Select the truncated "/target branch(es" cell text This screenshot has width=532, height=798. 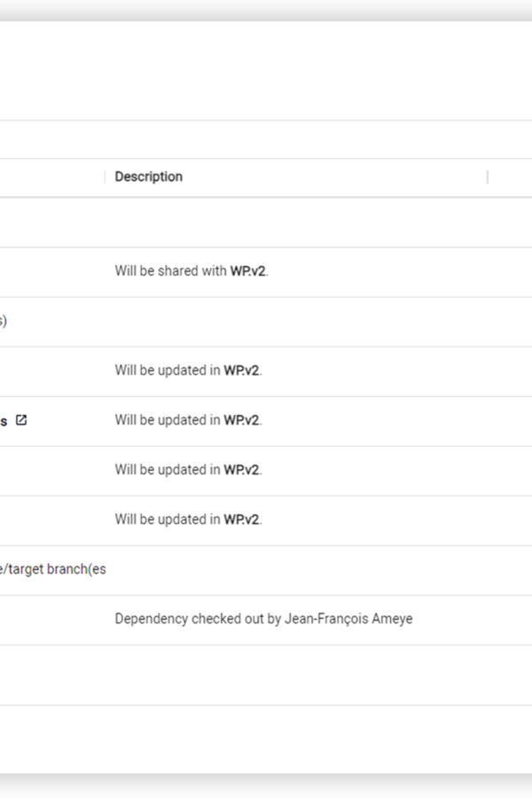[53, 569]
